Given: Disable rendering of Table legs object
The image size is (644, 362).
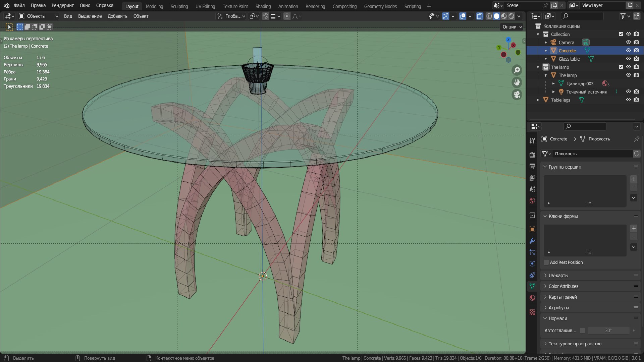Looking at the screenshot, I should pos(636,100).
